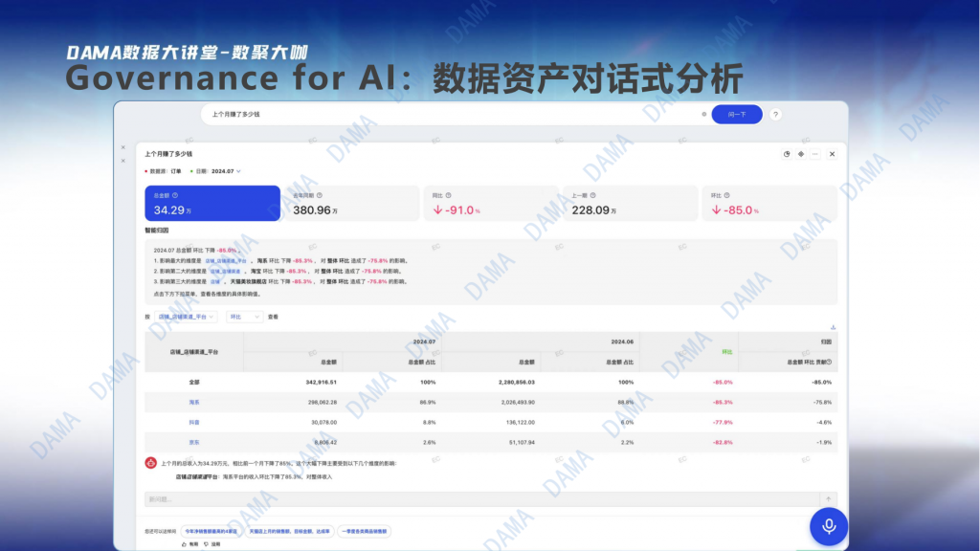Click the up-arrow send button in the question field
This screenshot has height=551, width=980.
tap(829, 499)
